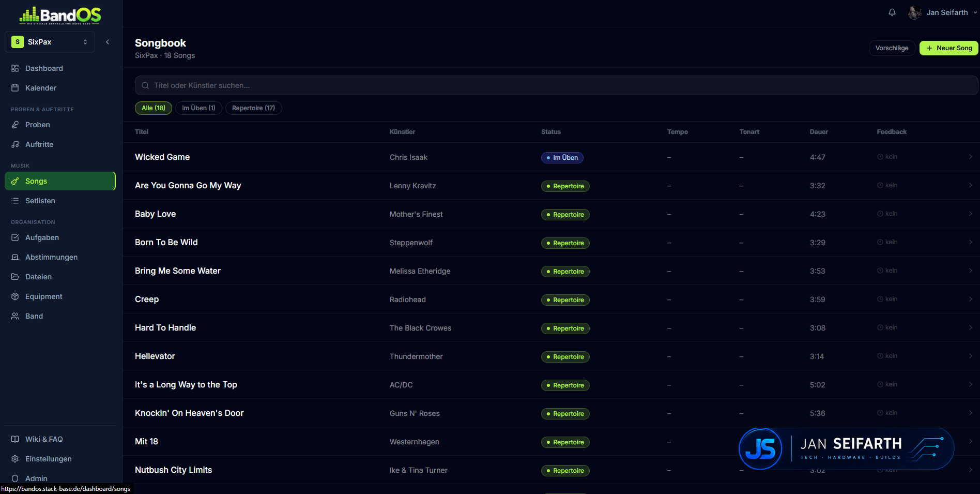Open Baby Love row chevron
The image size is (980, 494).
[970, 214]
